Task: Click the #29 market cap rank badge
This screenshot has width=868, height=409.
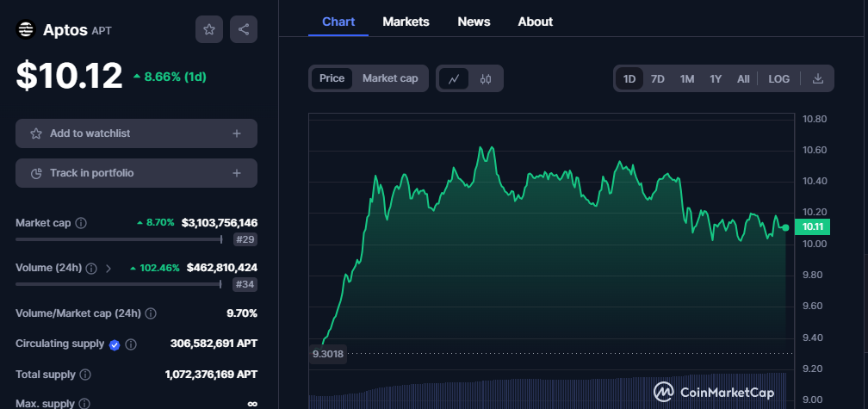Action: 245,239
